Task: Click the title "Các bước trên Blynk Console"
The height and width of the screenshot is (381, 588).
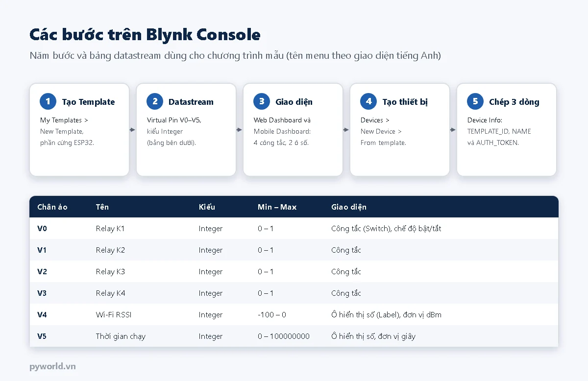Action: (x=145, y=35)
